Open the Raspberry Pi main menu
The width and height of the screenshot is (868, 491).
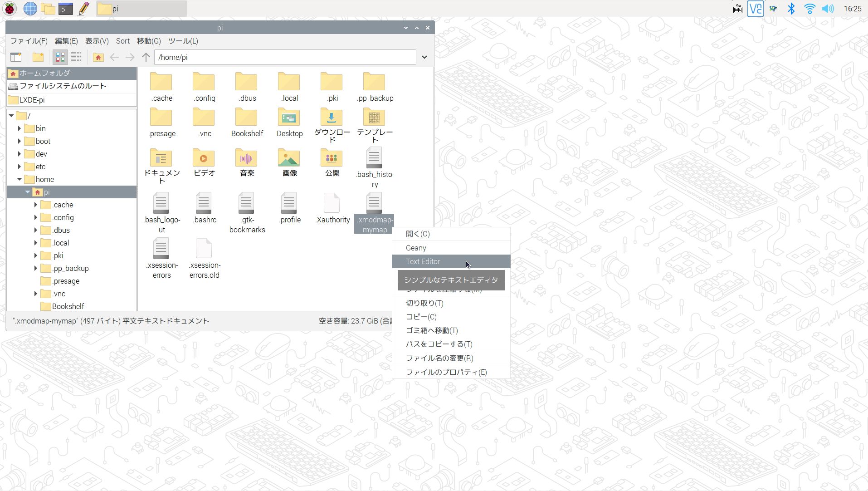(10, 9)
